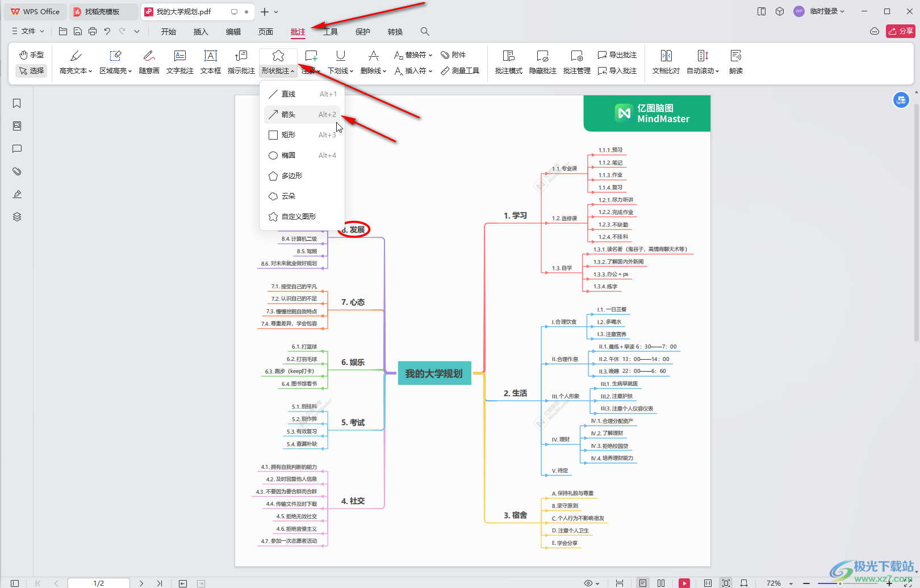
Task: Expand the 高亮文本 dropdown arrow
Action: pyautogui.click(x=90, y=72)
